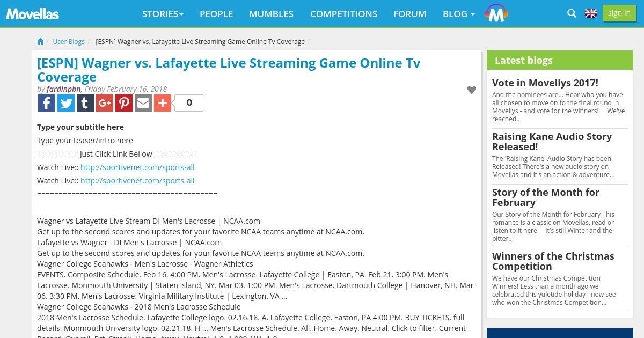Expand the STORIES dropdown menu
Viewport: 644px width, 338px height.
[163, 14]
